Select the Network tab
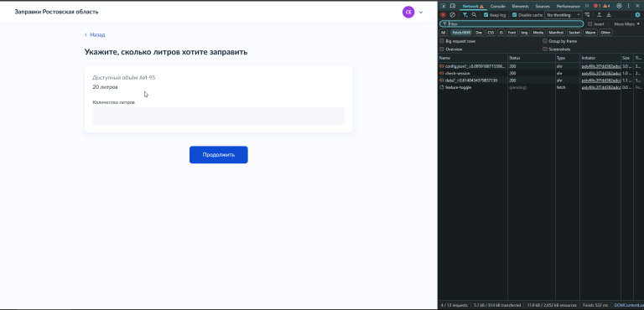This screenshot has height=310, width=644. point(472,6)
